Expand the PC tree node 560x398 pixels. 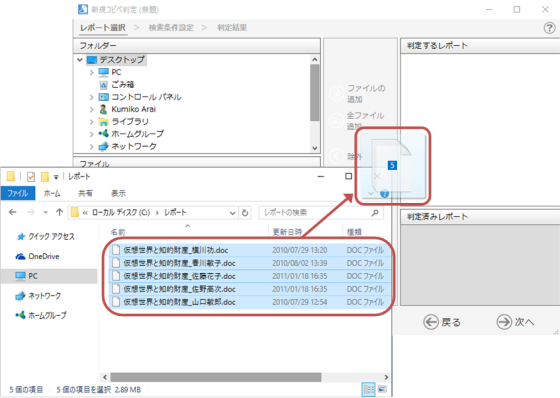91,73
